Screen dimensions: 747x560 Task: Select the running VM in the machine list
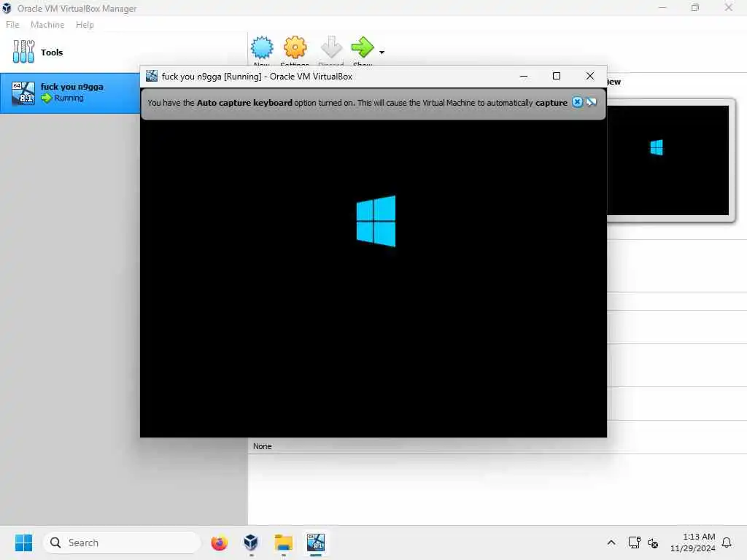pos(70,93)
